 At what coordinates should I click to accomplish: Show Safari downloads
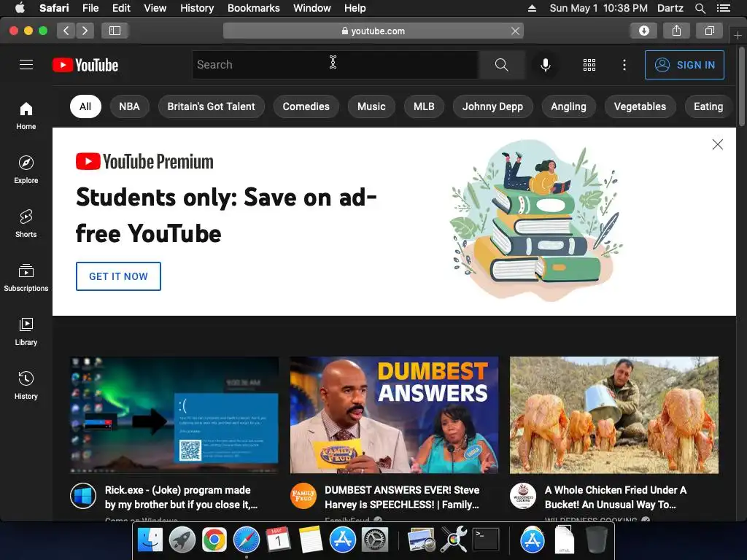(643, 31)
